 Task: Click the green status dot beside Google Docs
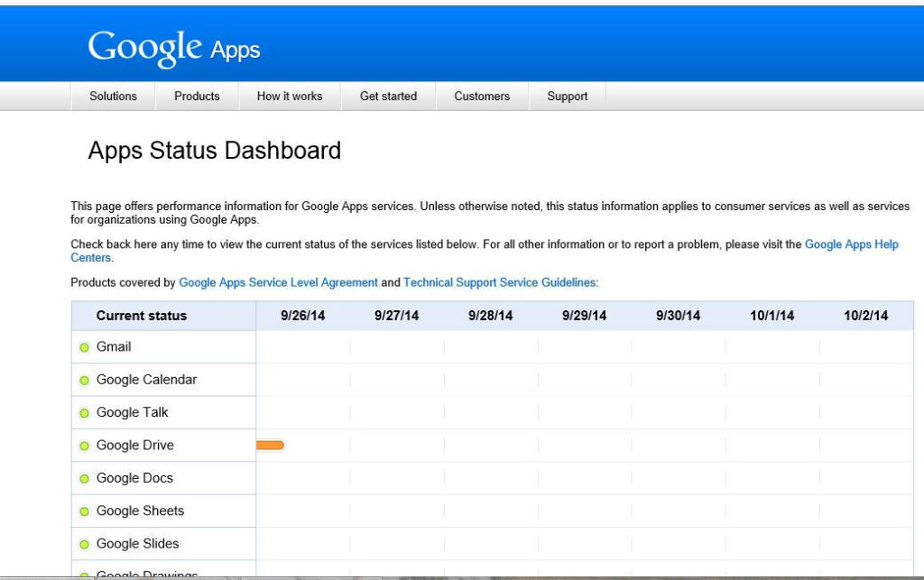click(x=84, y=479)
